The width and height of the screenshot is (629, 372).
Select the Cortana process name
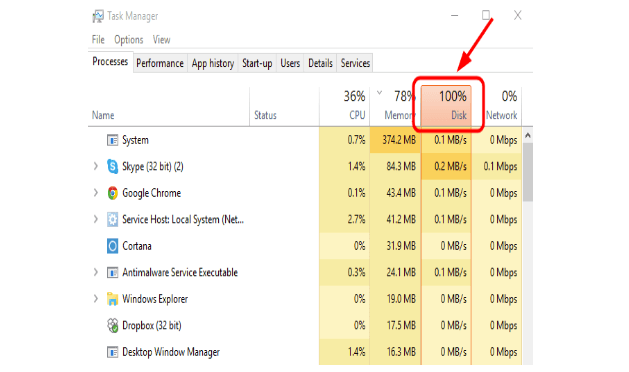pyautogui.click(x=137, y=246)
